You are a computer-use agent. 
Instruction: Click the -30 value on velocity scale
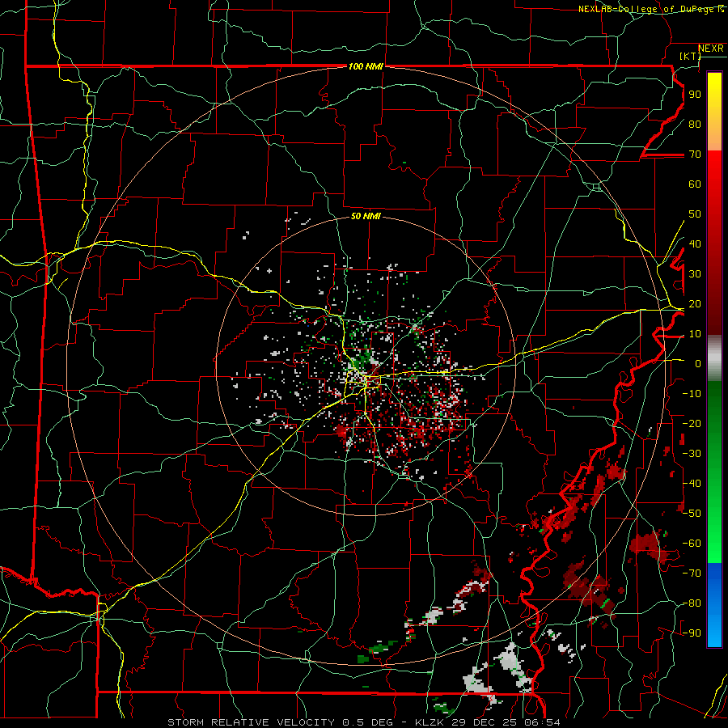click(692, 454)
